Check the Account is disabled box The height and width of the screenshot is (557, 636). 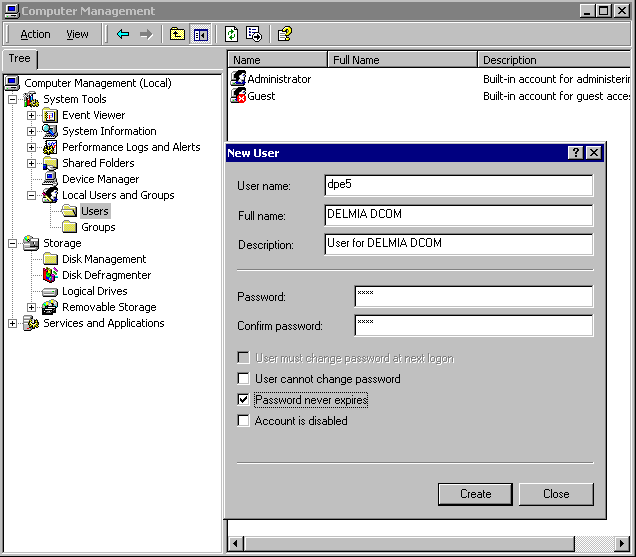243,421
